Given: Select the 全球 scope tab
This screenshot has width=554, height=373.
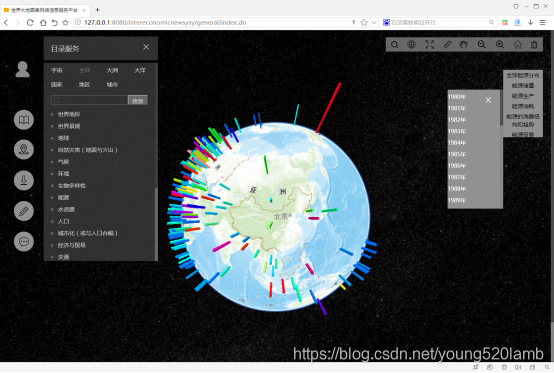Looking at the screenshot, I should [84, 70].
